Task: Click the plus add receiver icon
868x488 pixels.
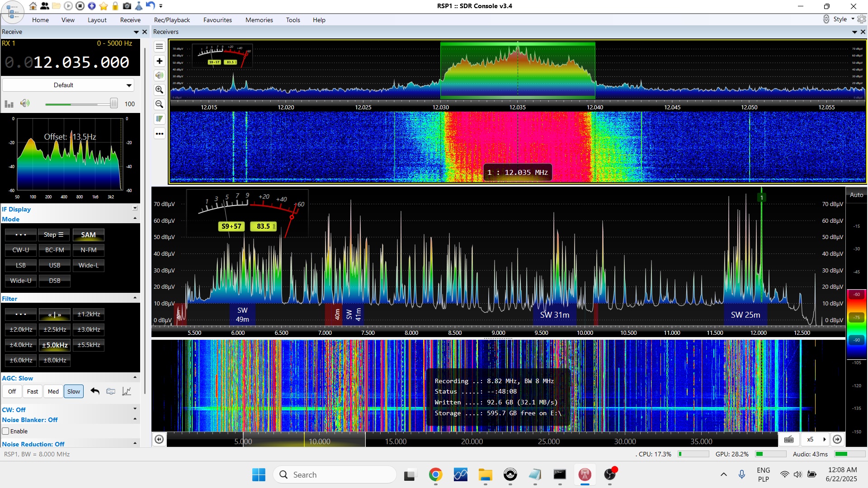Action: 159,61
